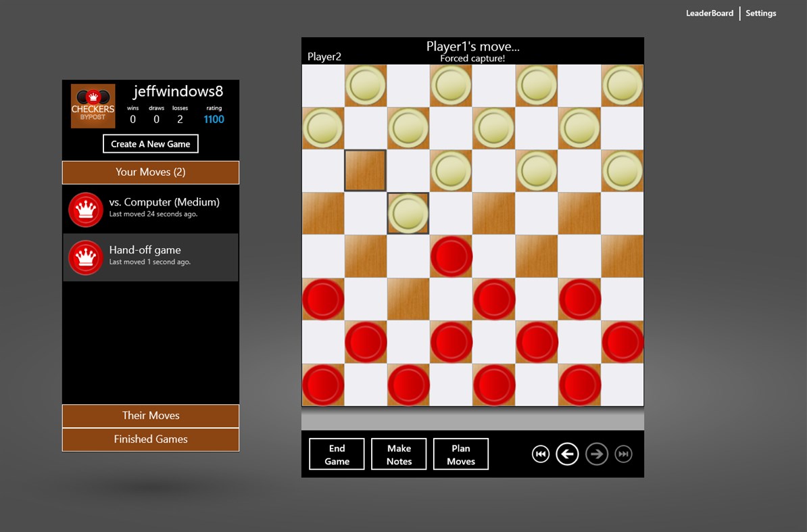This screenshot has height=532, width=807.
Task: Expand the Their Moves section
Action: (150, 416)
